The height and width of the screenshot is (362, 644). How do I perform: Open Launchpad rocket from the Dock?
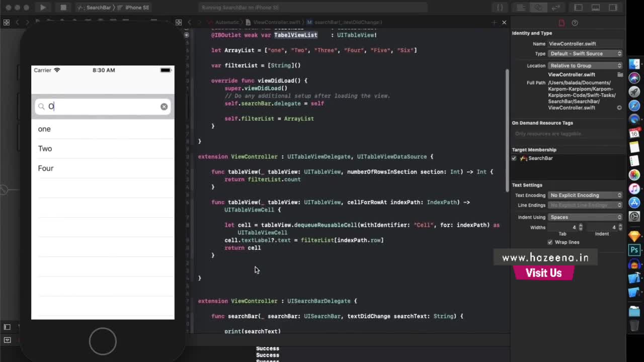point(634,92)
